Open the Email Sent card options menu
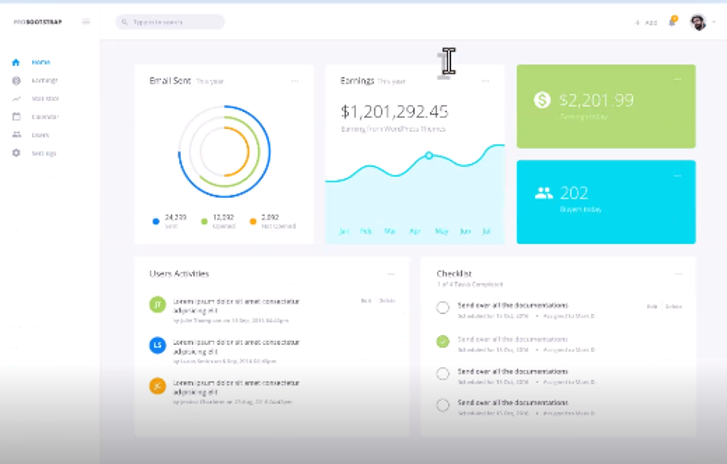The width and height of the screenshot is (727, 464). click(295, 81)
